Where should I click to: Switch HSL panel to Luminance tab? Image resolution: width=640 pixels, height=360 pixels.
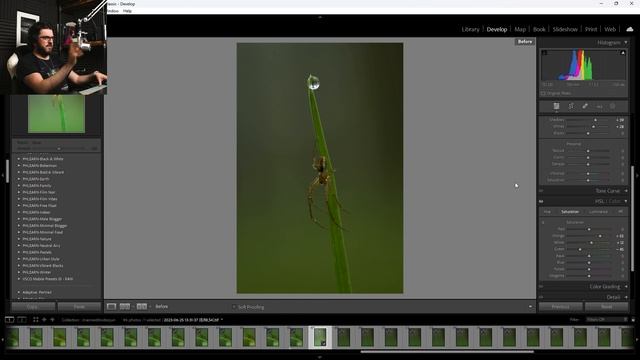click(598, 212)
